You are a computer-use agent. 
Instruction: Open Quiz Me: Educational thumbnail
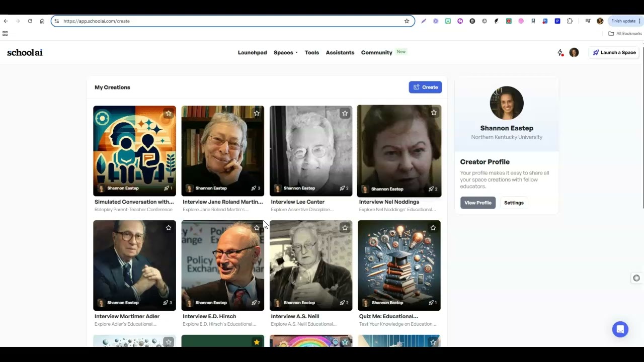click(x=399, y=265)
